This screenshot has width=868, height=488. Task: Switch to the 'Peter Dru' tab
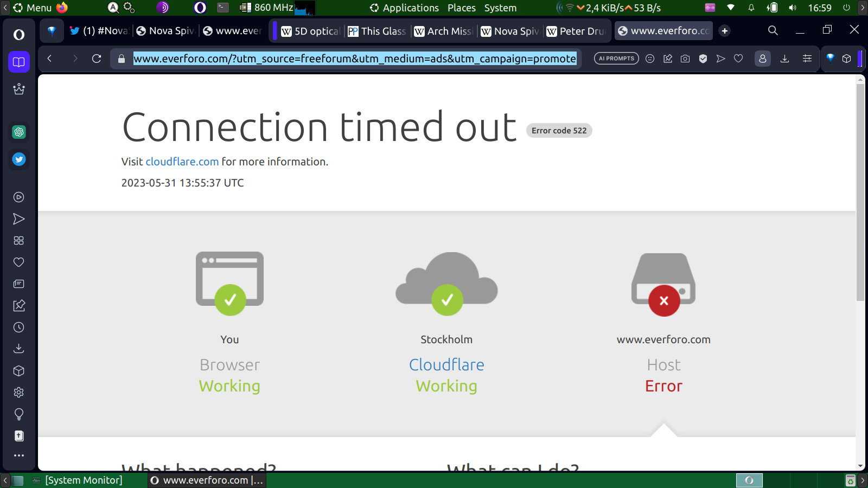[x=576, y=31]
